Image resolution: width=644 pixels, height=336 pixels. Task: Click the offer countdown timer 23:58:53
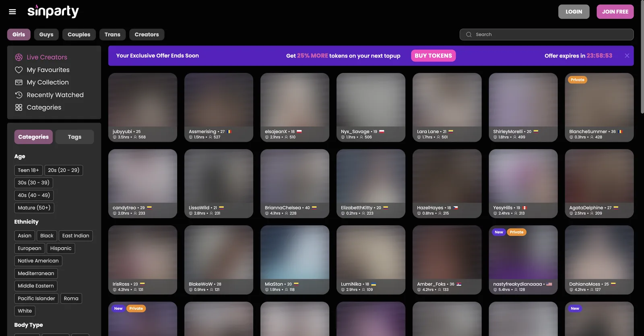[x=599, y=56]
